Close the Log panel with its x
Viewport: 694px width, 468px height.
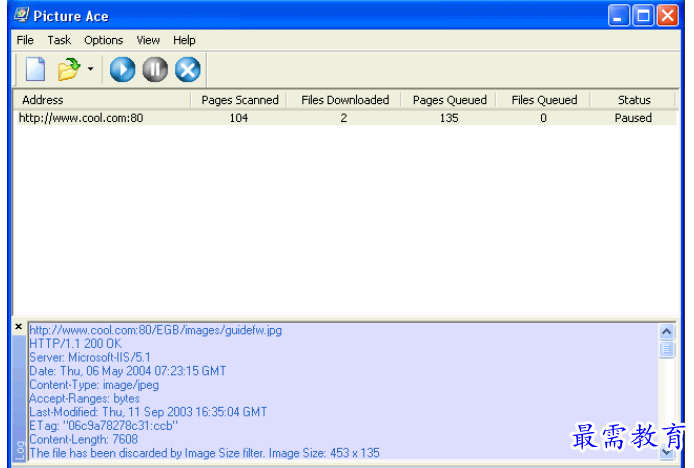19,327
